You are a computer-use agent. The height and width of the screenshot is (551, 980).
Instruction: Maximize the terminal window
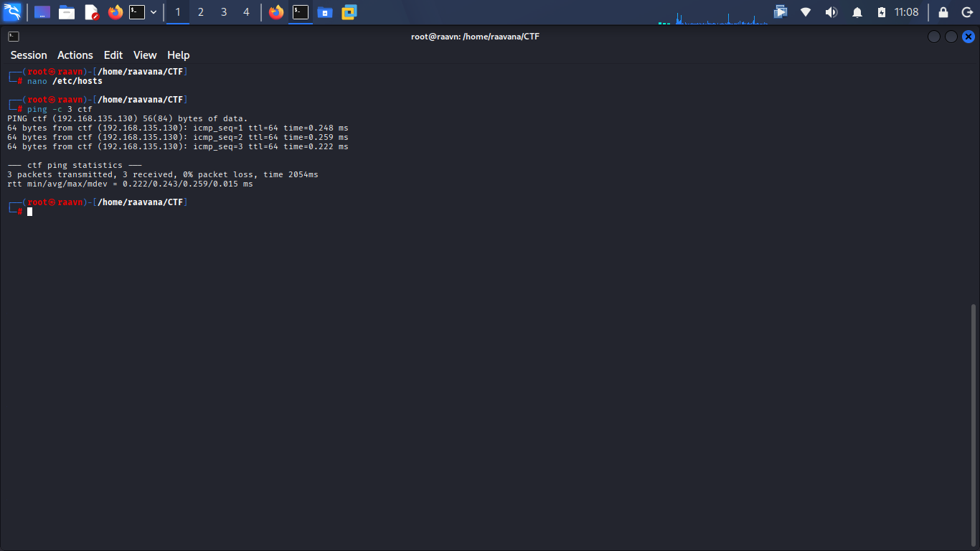(x=951, y=37)
